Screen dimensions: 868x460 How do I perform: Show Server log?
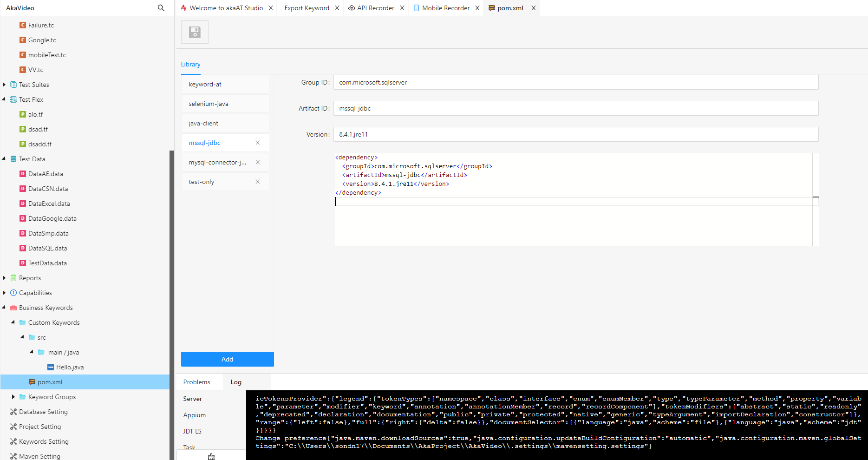tap(193, 399)
